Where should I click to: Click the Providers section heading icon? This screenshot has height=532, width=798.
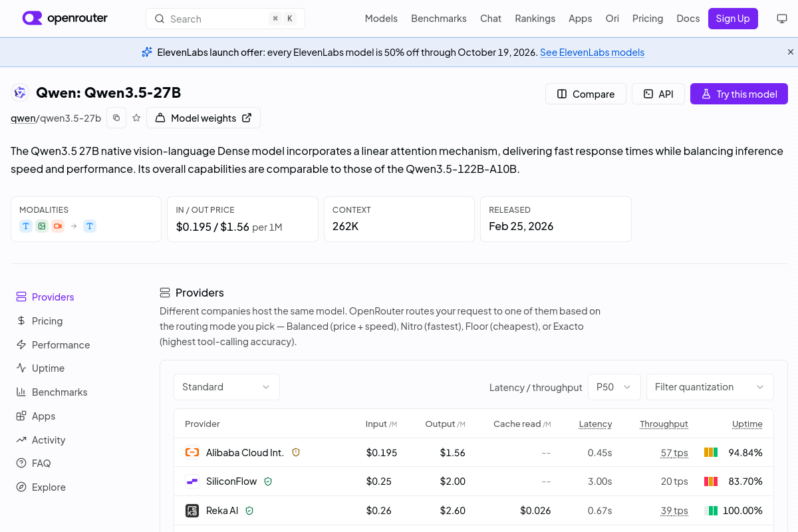click(x=165, y=293)
